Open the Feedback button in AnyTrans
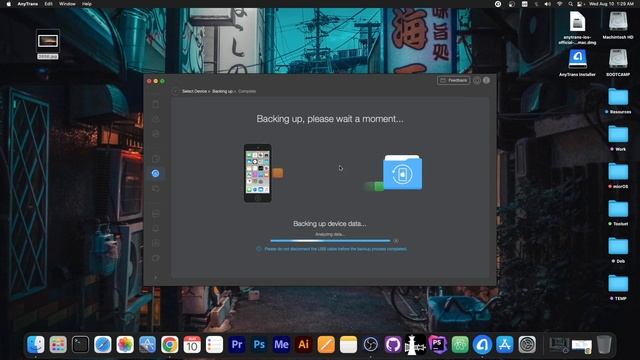Viewport: 640px width, 360px height. [x=453, y=80]
